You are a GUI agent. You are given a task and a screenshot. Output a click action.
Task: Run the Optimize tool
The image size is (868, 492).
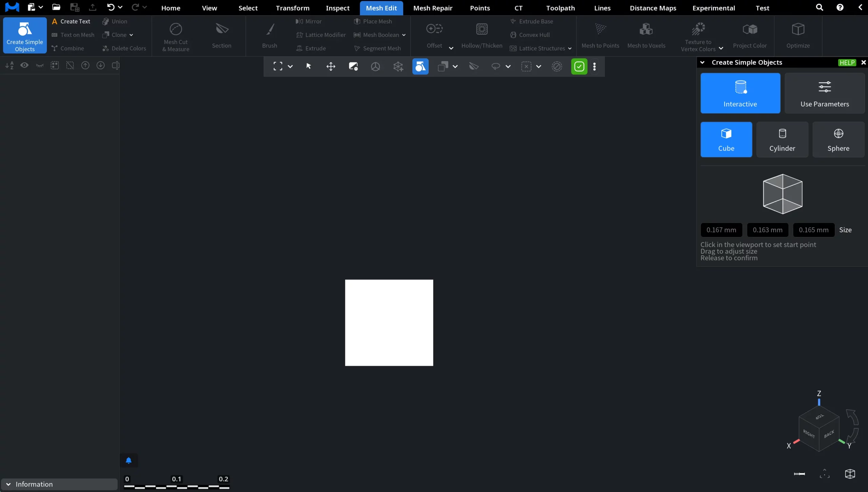(x=797, y=36)
